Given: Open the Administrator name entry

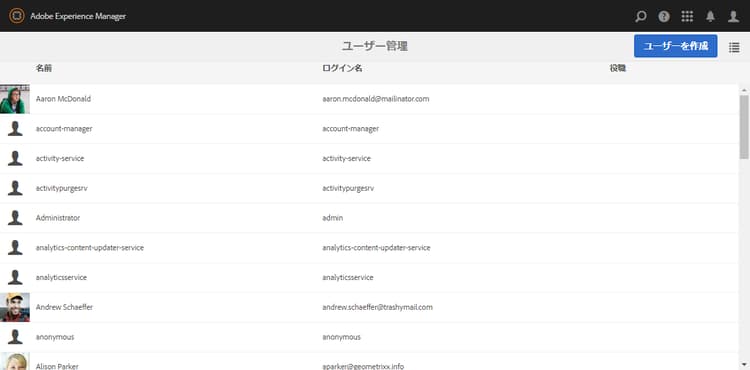Looking at the screenshot, I should 58,218.
